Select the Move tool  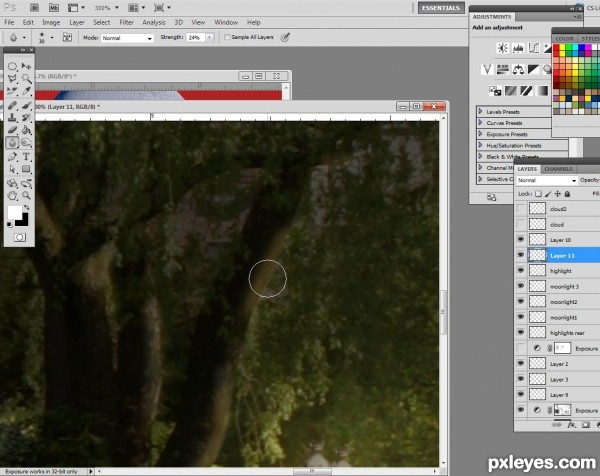point(26,66)
